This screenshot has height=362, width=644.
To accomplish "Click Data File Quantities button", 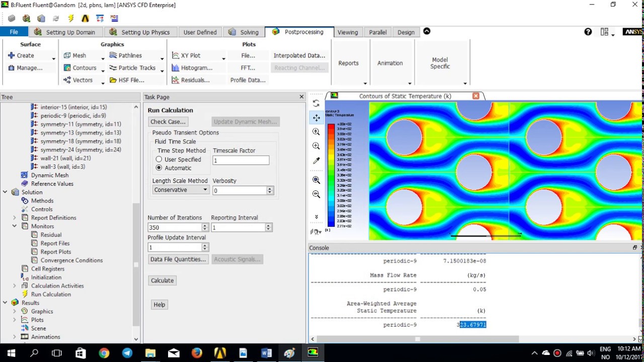I will click(178, 259).
